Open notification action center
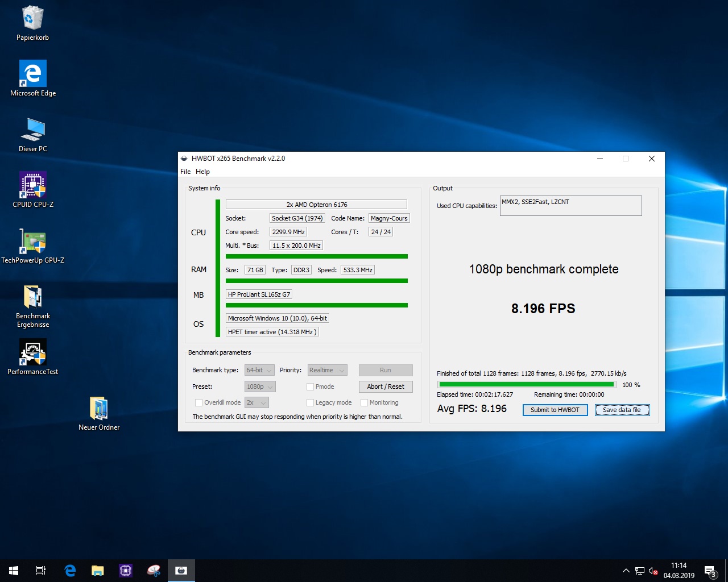728x582 pixels. [x=710, y=571]
